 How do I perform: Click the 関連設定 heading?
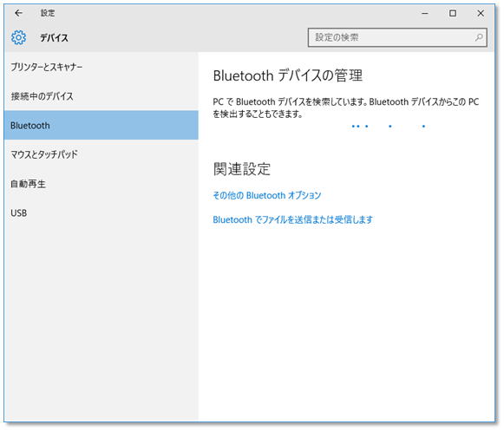pos(242,169)
